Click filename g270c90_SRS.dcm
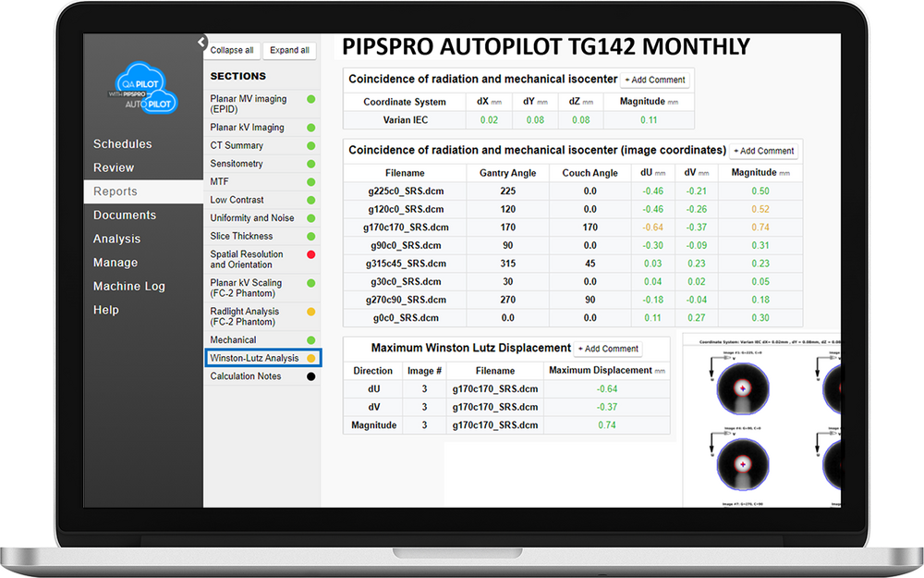The width and height of the screenshot is (924, 578). coord(406,301)
